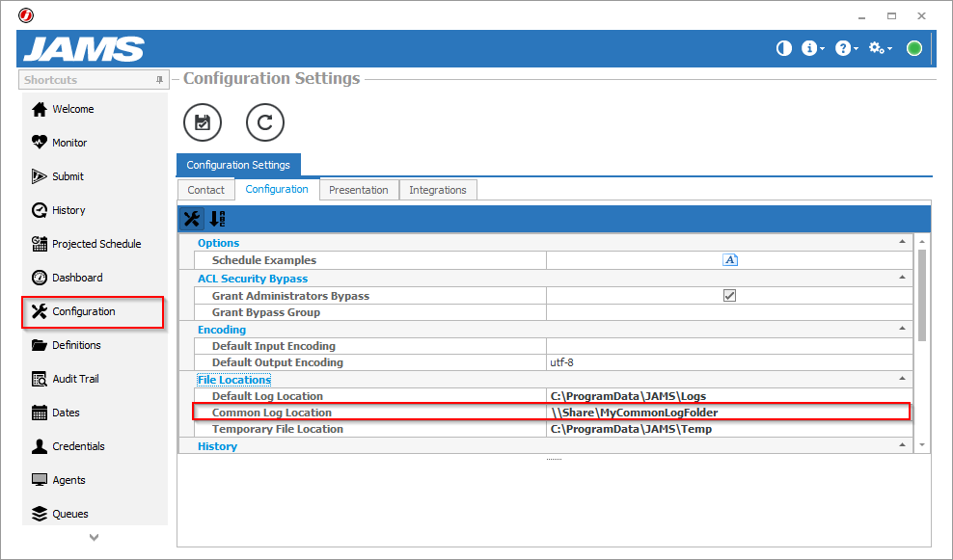Screen dimensions: 953x560
Task: Select the Categorized view wrench icon
Action: click(x=192, y=219)
